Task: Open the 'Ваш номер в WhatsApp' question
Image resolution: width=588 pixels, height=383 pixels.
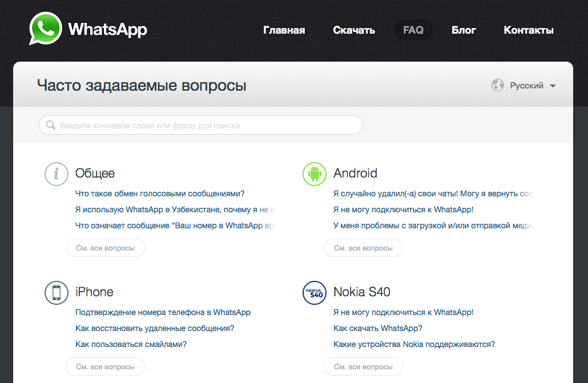Action: coord(175,226)
